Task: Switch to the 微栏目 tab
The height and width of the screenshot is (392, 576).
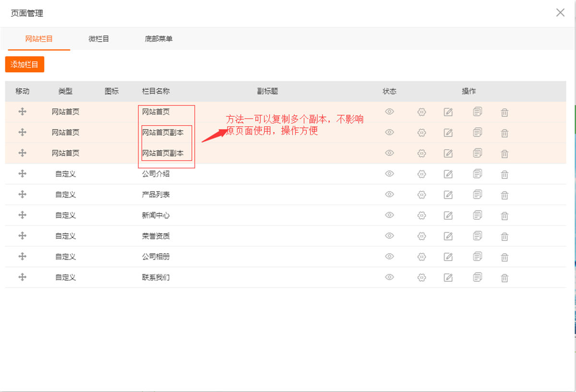Action: point(99,39)
